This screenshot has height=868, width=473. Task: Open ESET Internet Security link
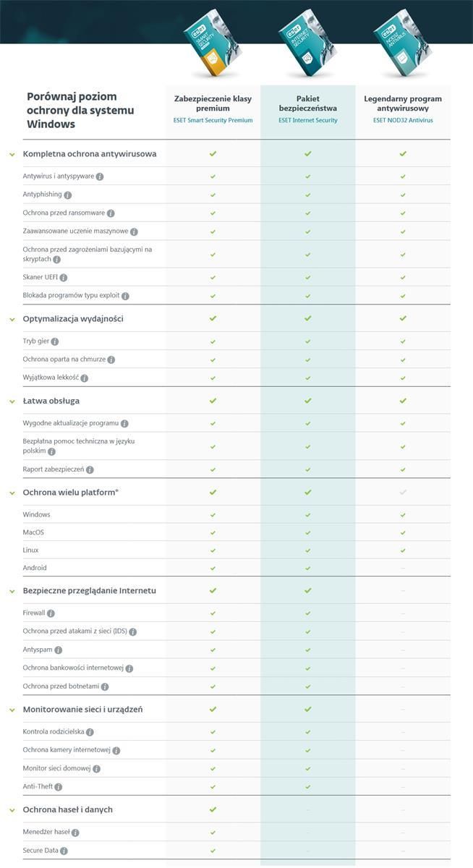pos(308,120)
